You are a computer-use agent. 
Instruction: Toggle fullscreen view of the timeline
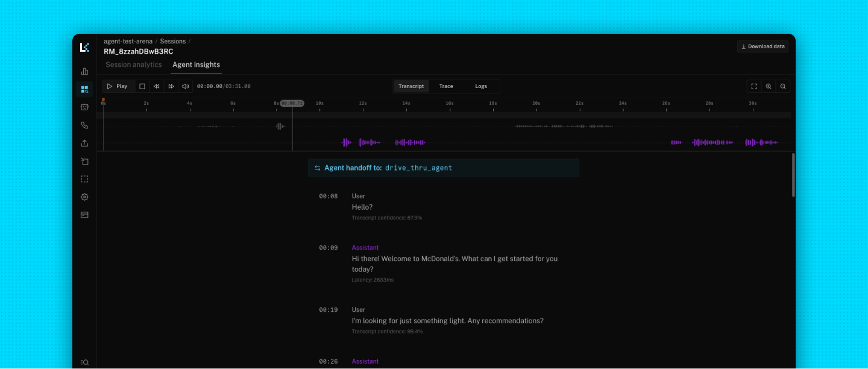[753, 86]
